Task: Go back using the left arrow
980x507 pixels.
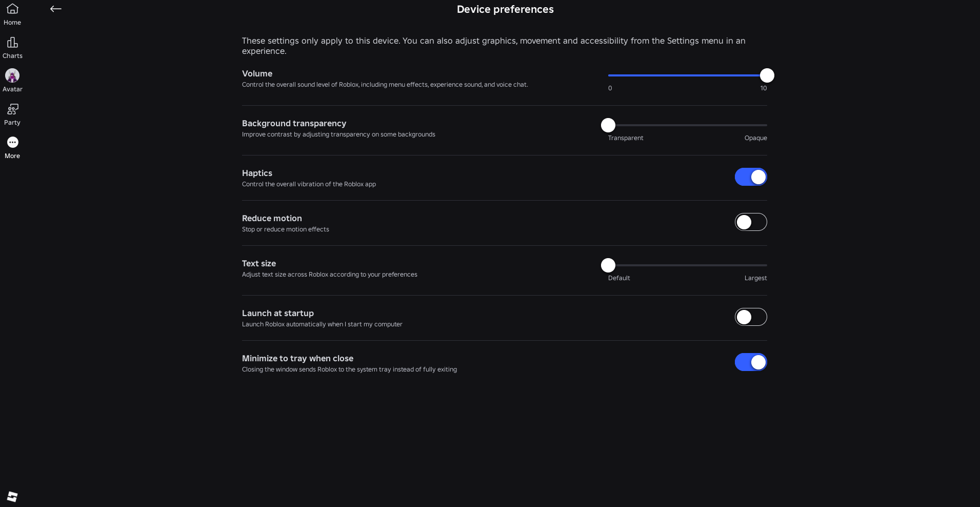Action: coord(56,9)
